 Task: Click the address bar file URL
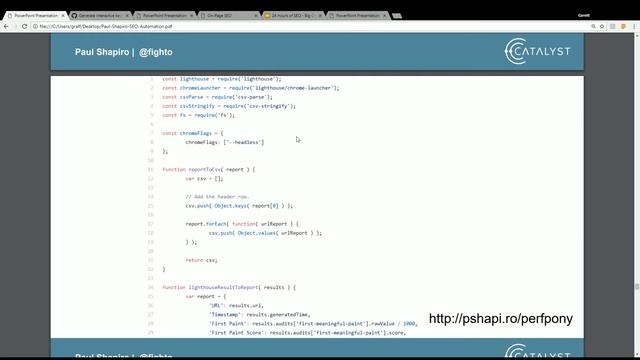pos(106,26)
